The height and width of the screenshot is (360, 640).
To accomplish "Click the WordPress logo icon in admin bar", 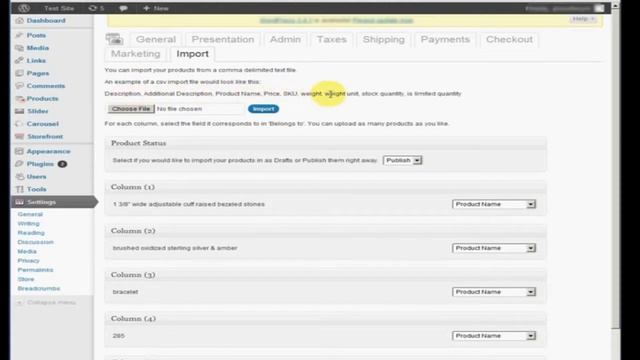I will click(24, 8).
